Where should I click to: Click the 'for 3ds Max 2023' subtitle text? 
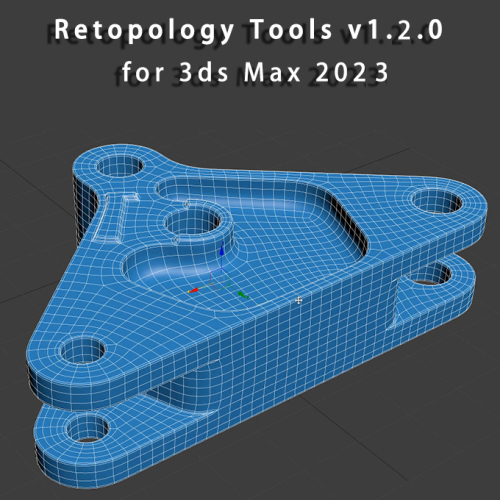click(255, 72)
